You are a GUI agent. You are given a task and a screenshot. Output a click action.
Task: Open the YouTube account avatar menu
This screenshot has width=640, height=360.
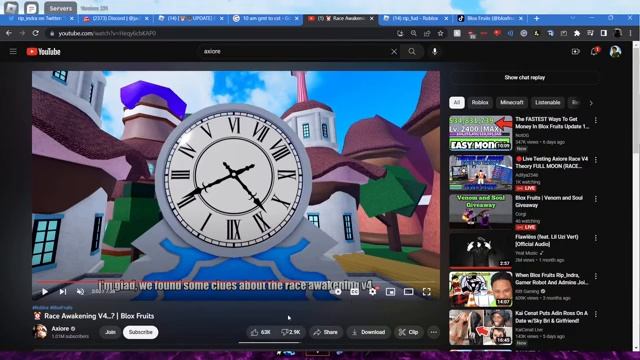click(615, 51)
